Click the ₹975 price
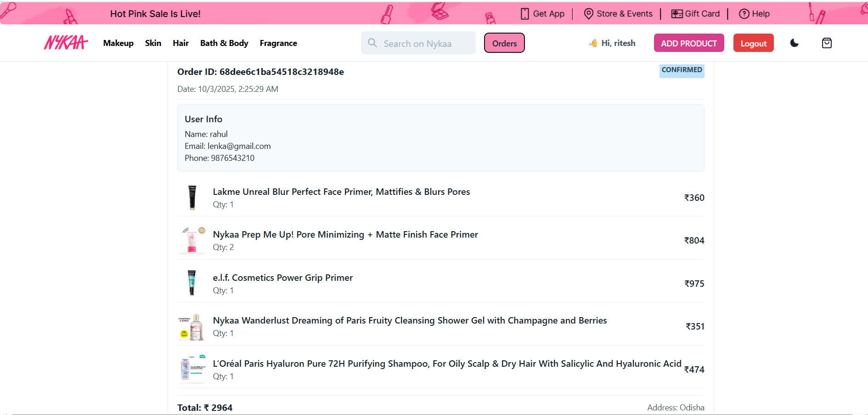Viewport: 868px width, 415px height. (x=694, y=284)
